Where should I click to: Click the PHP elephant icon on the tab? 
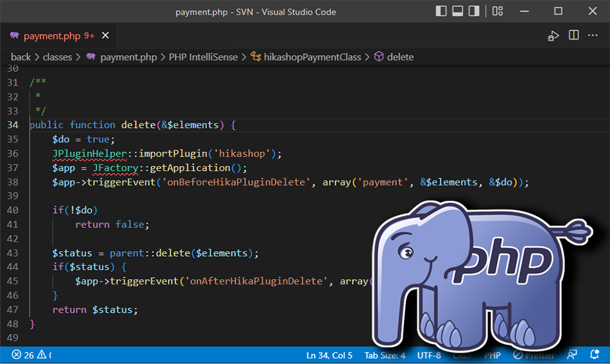point(14,35)
